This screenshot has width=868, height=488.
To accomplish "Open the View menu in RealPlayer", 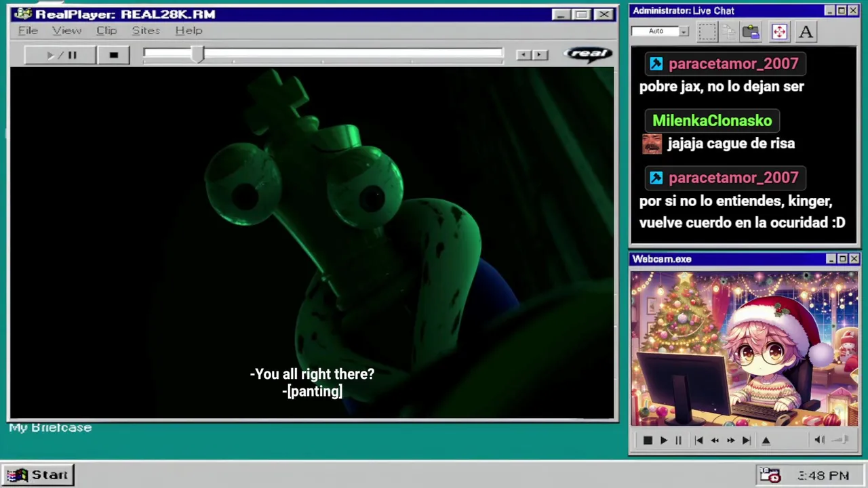I will (66, 30).
